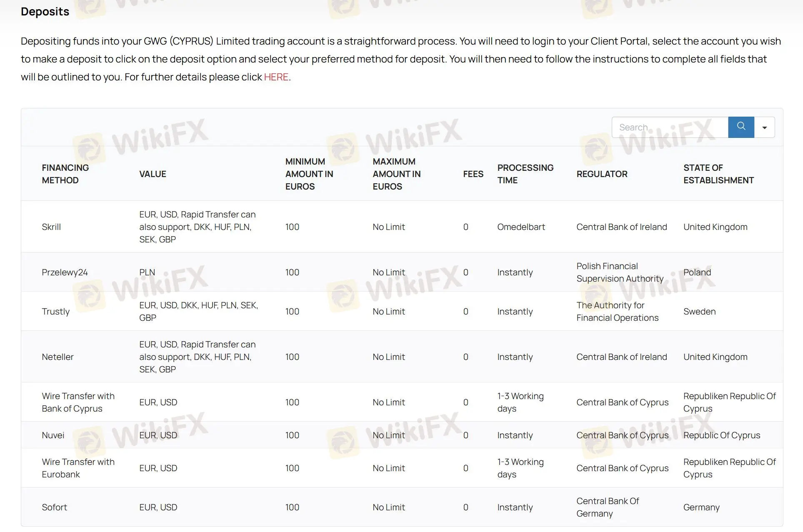The width and height of the screenshot is (803, 532).
Task: Sort the table by PROCESSING TIME
Action: 525,174
